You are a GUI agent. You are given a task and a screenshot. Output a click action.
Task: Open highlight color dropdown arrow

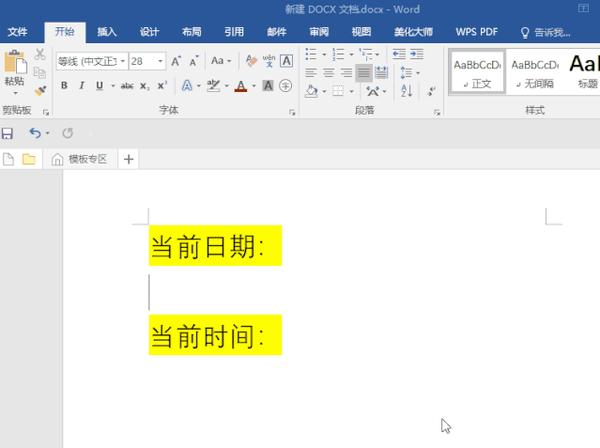(227, 86)
